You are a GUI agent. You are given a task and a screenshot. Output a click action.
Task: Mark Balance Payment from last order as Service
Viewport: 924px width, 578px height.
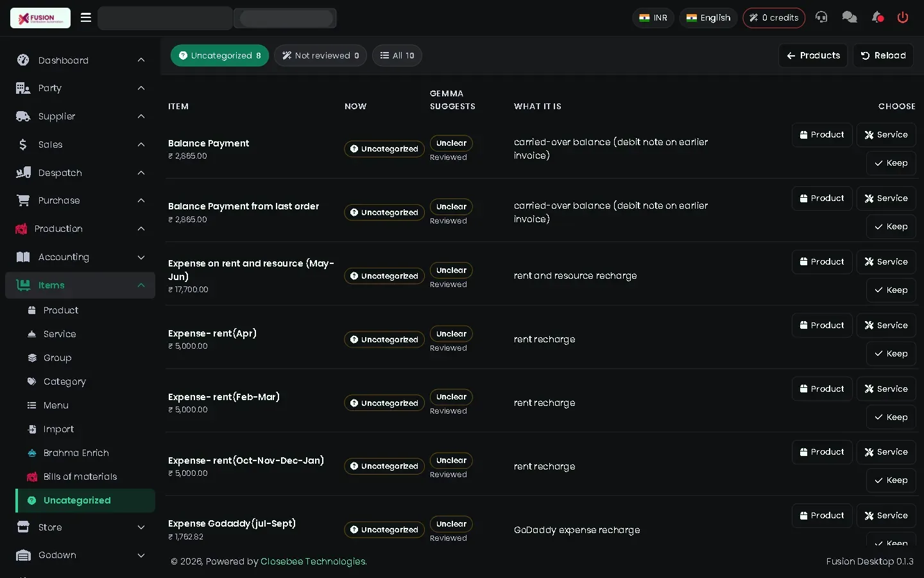(886, 198)
